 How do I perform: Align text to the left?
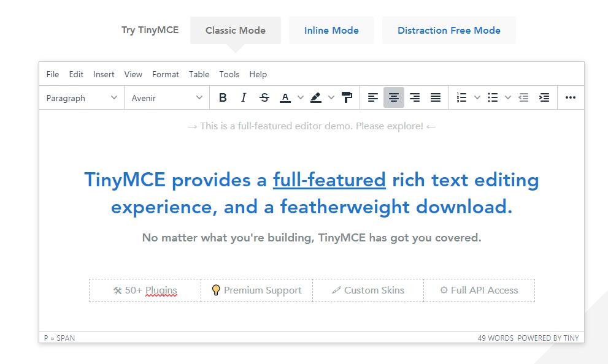[373, 97]
